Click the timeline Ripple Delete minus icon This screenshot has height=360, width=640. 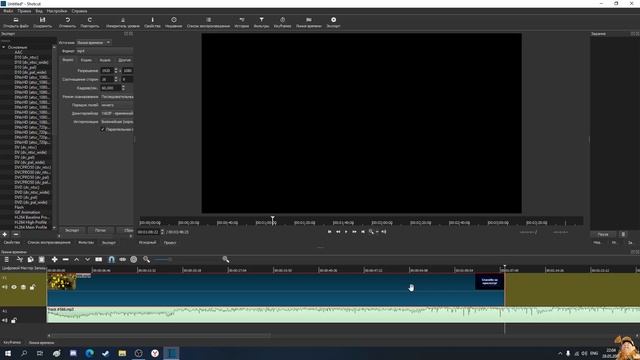tap(65, 260)
